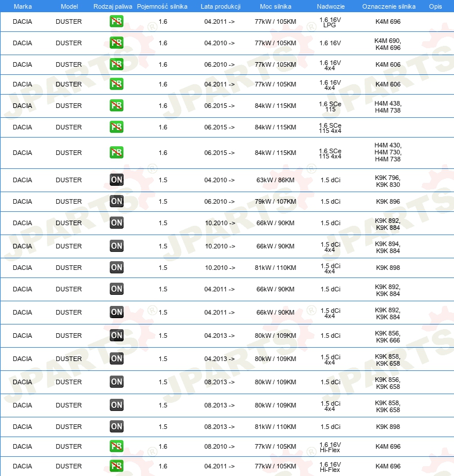Click the Oznaczenie silnika column header
Image resolution: width=454 pixels, height=476 pixels.
389,6
